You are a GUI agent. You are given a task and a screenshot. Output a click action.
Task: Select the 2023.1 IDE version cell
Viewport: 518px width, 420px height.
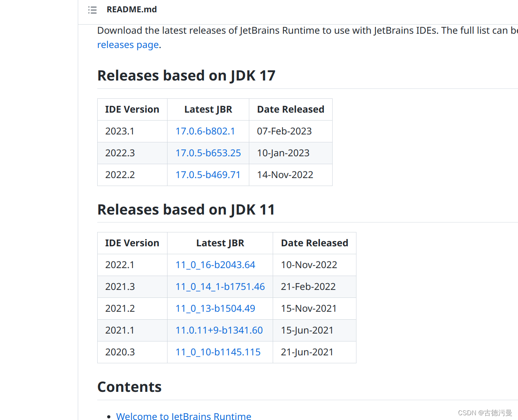[x=132, y=131]
